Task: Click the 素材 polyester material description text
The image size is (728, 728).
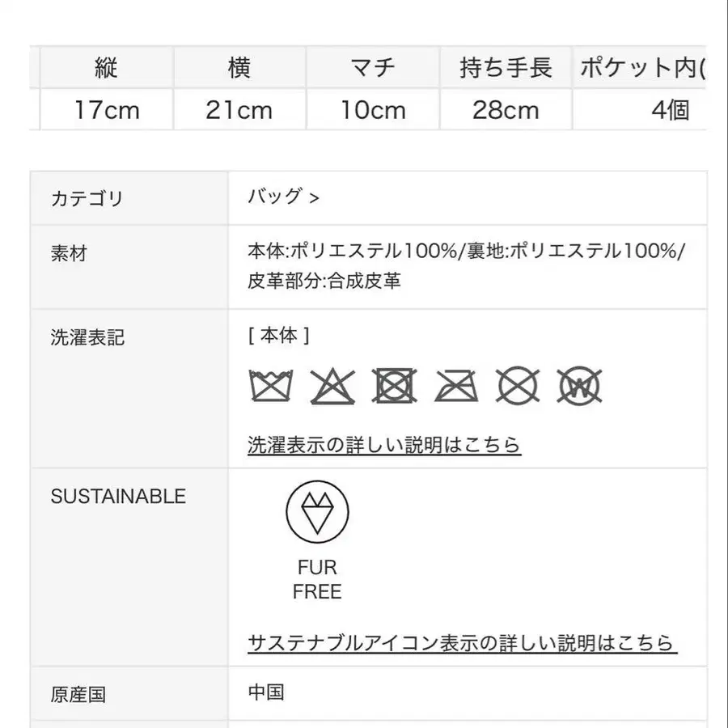Action: (x=467, y=265)
